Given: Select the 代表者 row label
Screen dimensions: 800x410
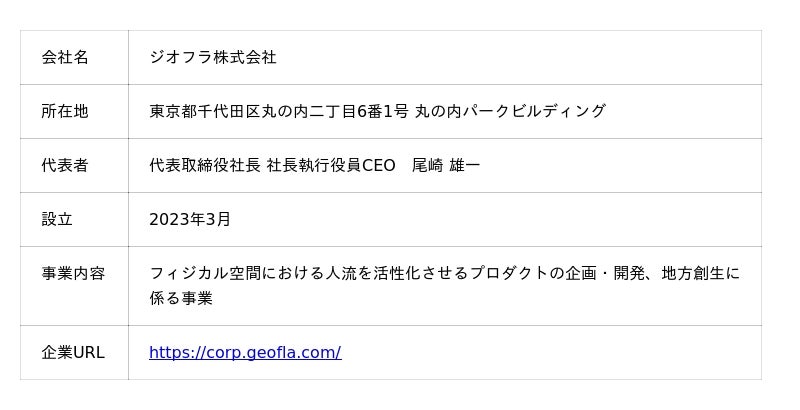Looking at the screenshot, I should pyautogui.click(x=65, y=165).
